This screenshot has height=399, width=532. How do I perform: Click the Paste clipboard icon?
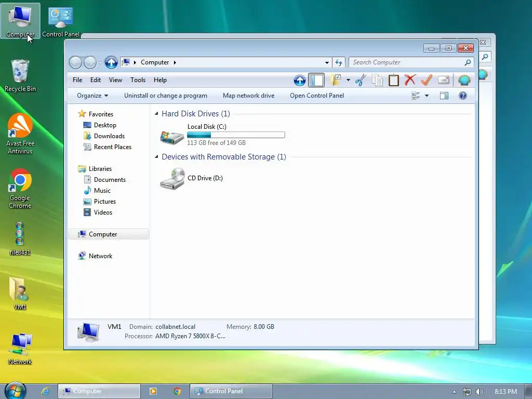(x=394, y=81)
